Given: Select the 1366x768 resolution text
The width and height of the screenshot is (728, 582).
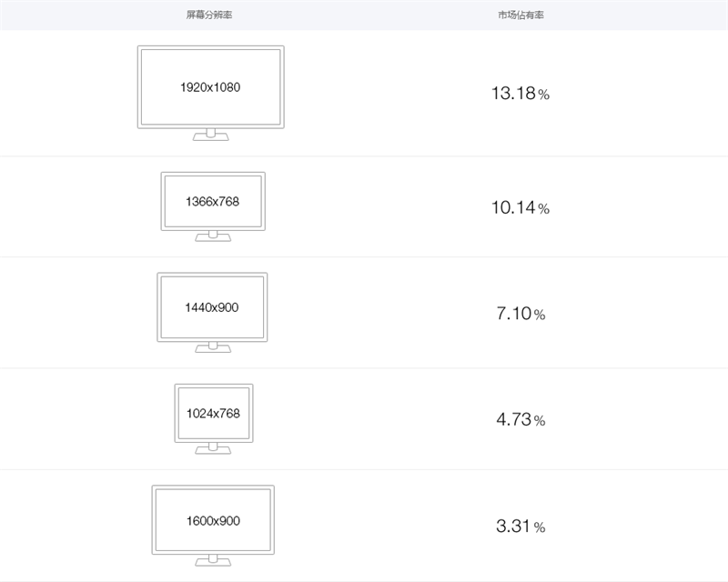Looking at the screenshot, I should (212, 202).
